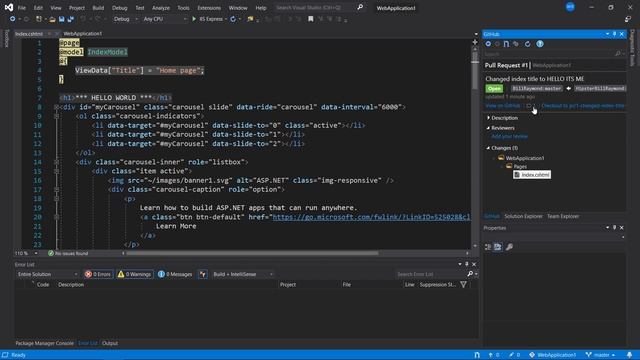
Task: Click notifications bell in status bar
Action: (x=629, y=355)
